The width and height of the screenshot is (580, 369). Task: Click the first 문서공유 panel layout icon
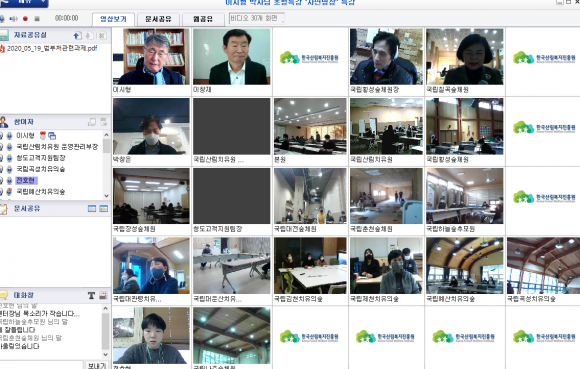pos(92,209)
